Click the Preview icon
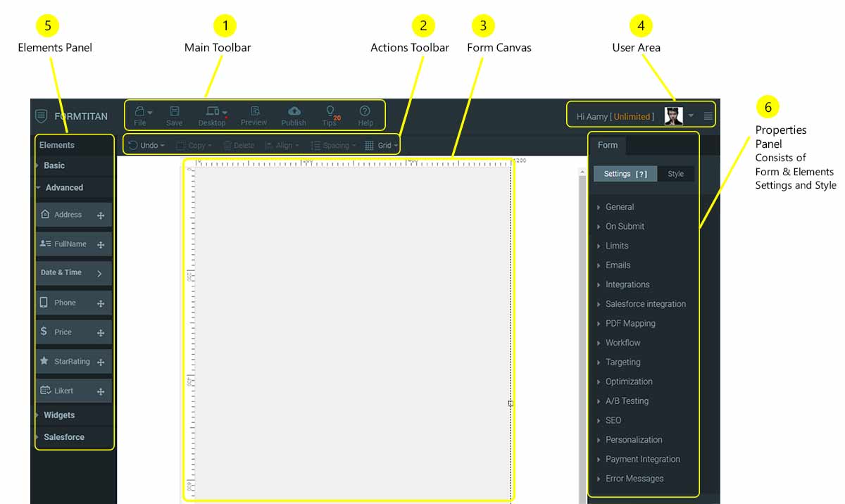This screenshot has width=845, height=504. coord(255,111)
